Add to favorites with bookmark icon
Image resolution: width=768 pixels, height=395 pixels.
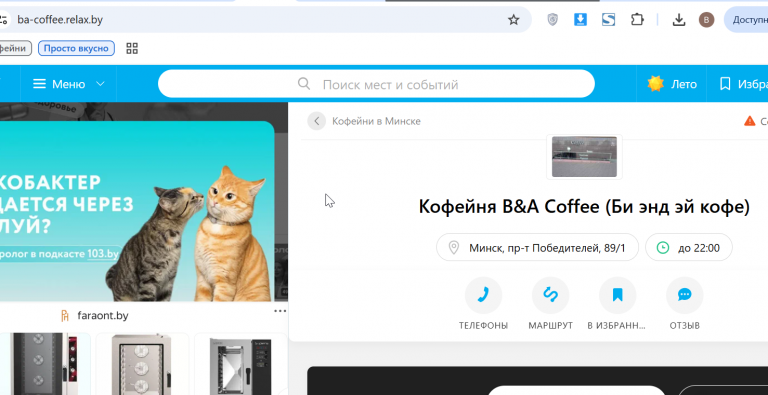pos(618,295)
